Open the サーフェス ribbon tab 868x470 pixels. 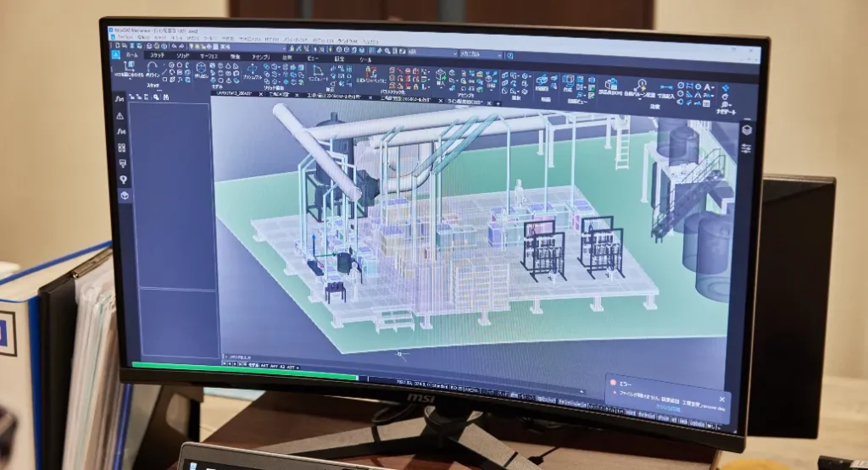(209, 56)
